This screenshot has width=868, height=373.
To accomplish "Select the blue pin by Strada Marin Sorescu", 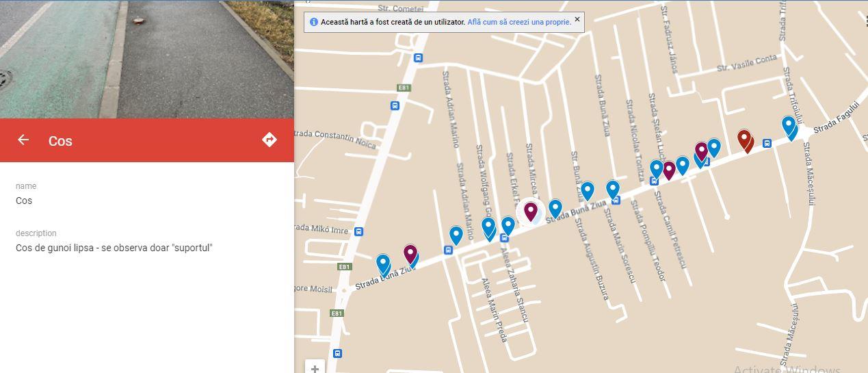I will pyautogui.click(x=613, y=190).
